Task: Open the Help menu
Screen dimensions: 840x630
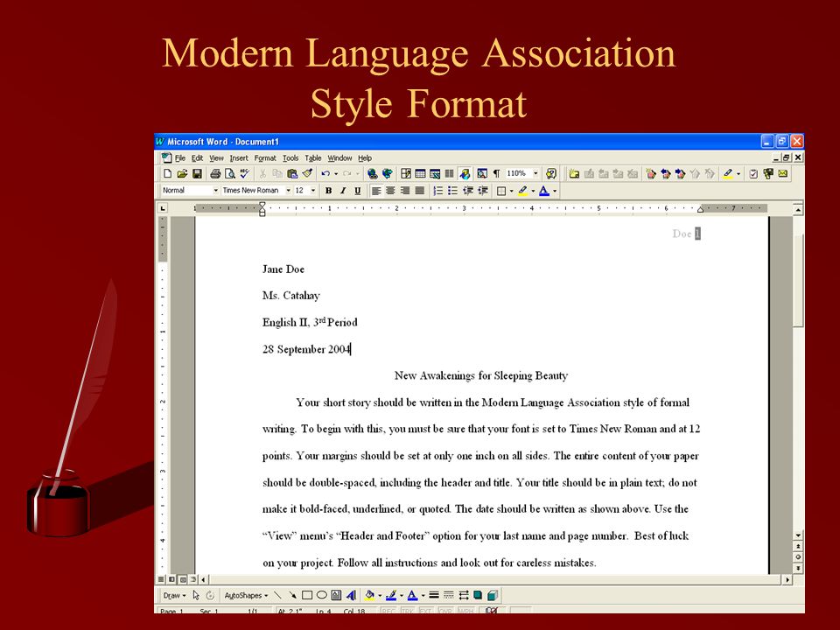Action: click(x=365, y=158)
